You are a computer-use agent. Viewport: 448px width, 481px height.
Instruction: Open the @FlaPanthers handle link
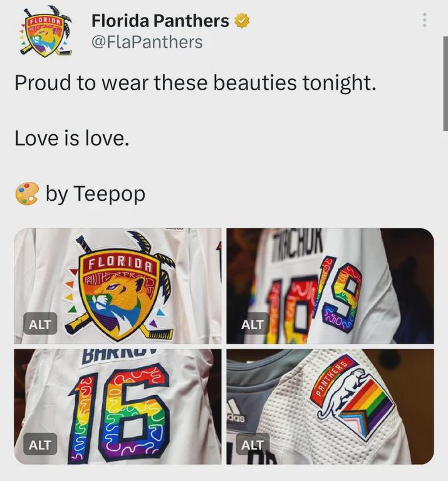(x=147, y=42)
